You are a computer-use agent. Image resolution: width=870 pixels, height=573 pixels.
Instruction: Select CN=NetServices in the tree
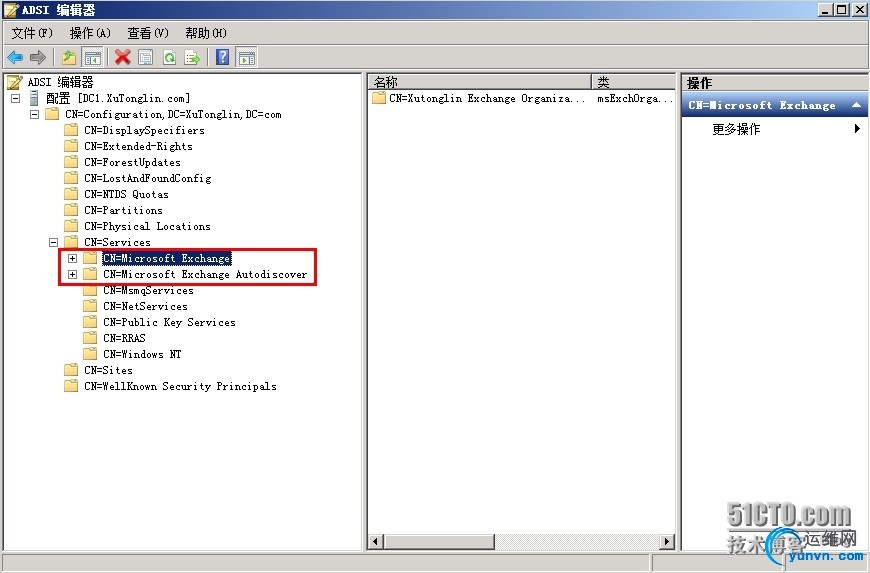pyautogui.click(x=145, y=306)
